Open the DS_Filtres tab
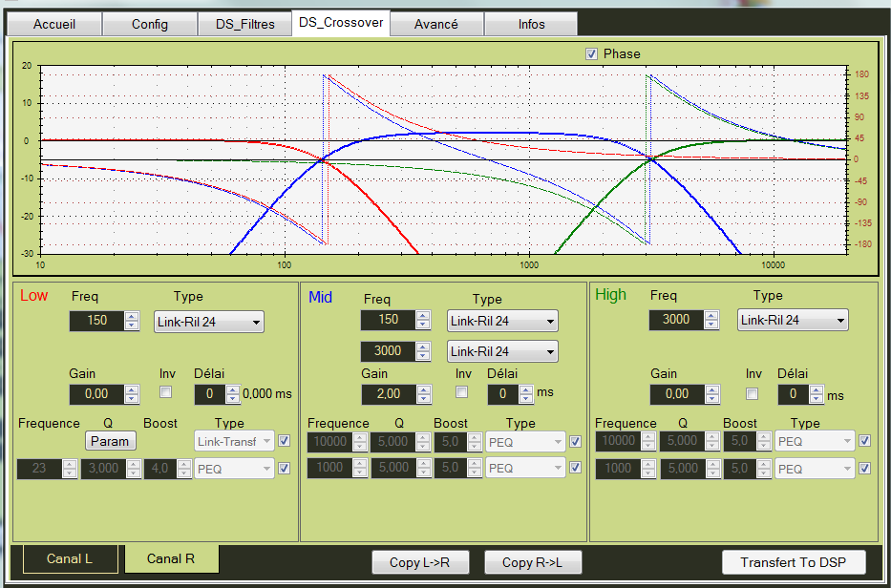 (244, 25)
